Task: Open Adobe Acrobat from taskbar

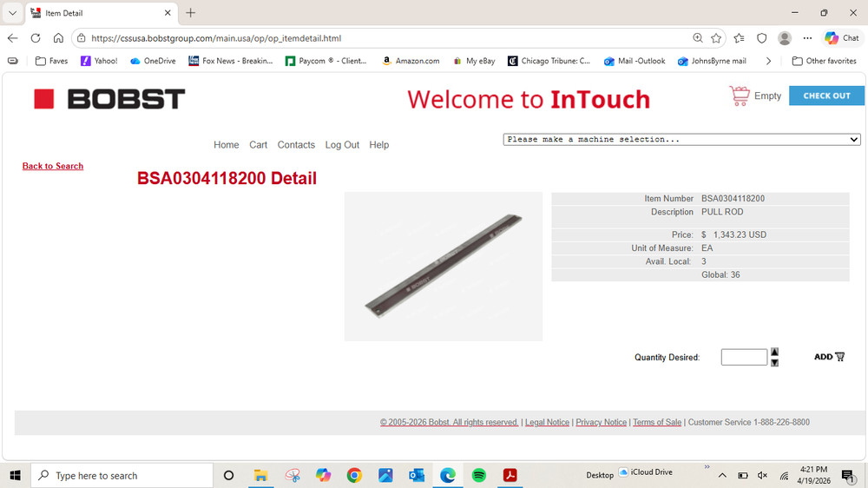Action: pyautogui.click(x=510, y=475)
